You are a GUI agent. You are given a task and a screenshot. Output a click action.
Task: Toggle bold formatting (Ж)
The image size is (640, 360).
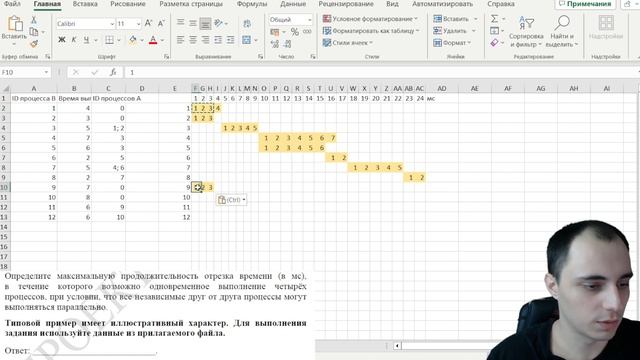click(x=62, y=40)
